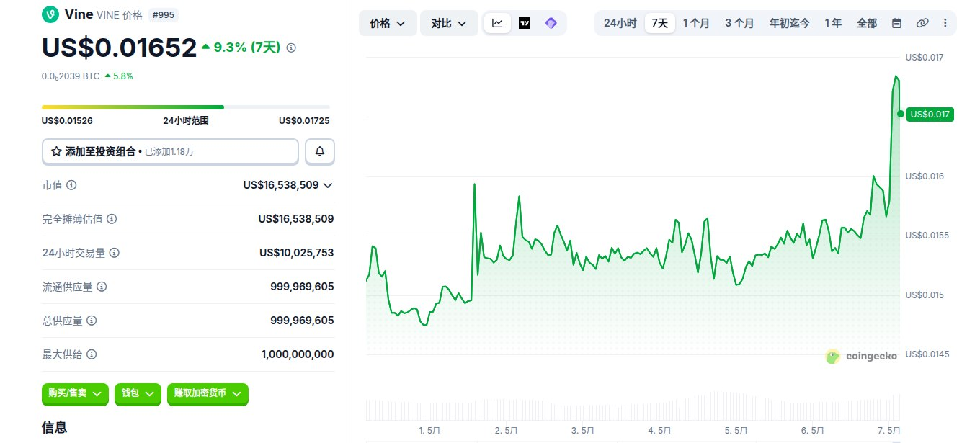Select the line chart view icon
Screen dimensions: 980x443
(498, 23)
